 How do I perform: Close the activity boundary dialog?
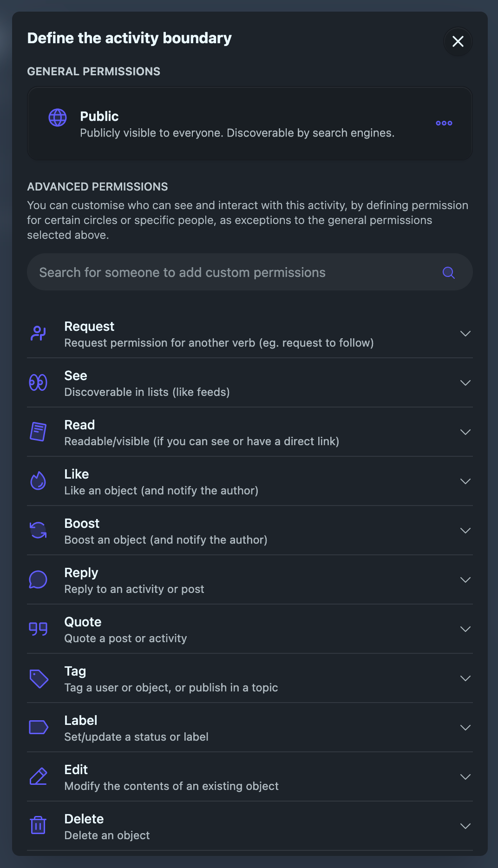pos(458,41)
